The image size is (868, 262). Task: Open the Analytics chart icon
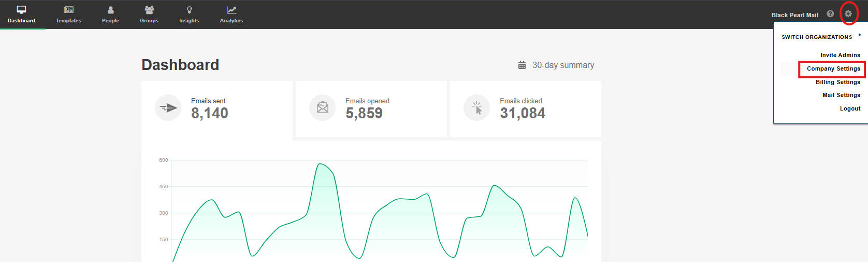pos(231,10)
